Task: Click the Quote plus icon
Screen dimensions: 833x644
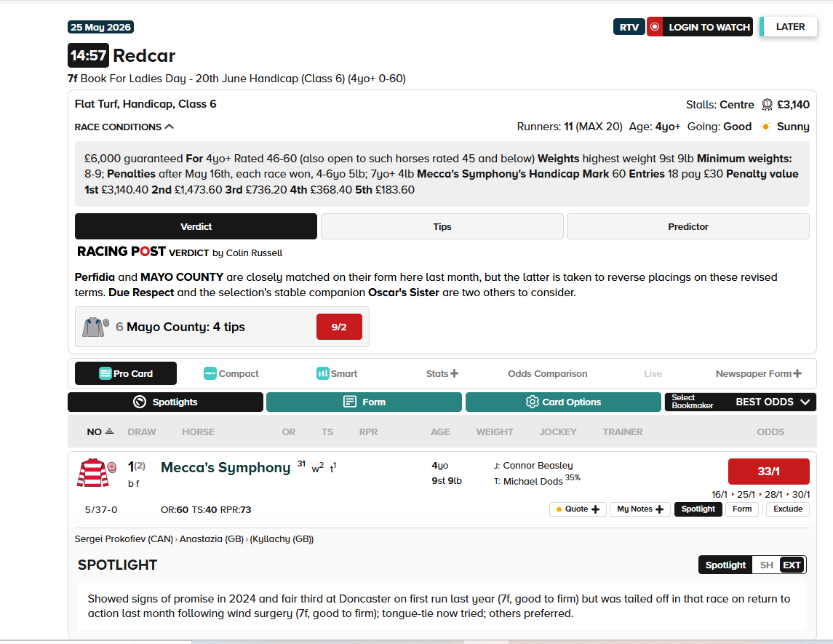Action: 596,509
